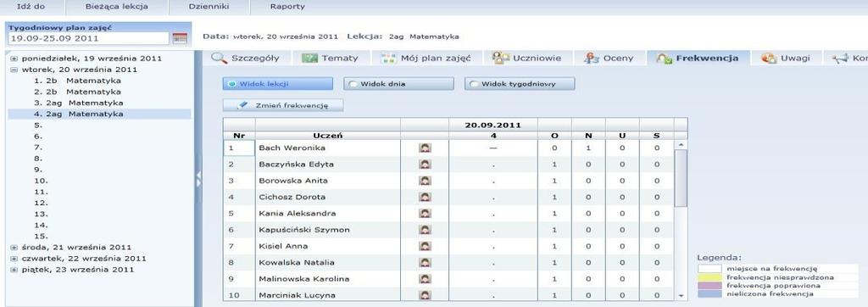This screenshot has width=868, height=307.
Task: Switch to the Tematy tab
Action: 331,59
